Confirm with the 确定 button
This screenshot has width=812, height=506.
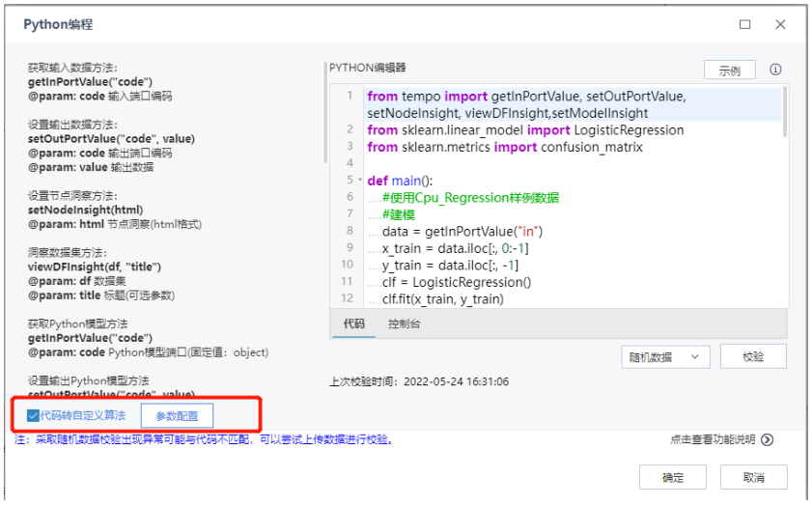coord(672,477)
